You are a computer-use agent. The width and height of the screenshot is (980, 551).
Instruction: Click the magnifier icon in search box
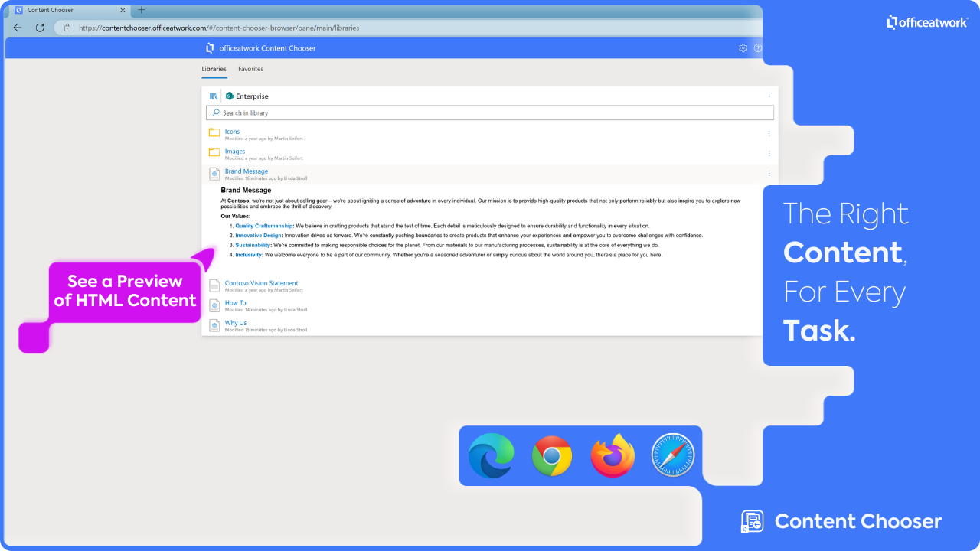tap(216, 112)
